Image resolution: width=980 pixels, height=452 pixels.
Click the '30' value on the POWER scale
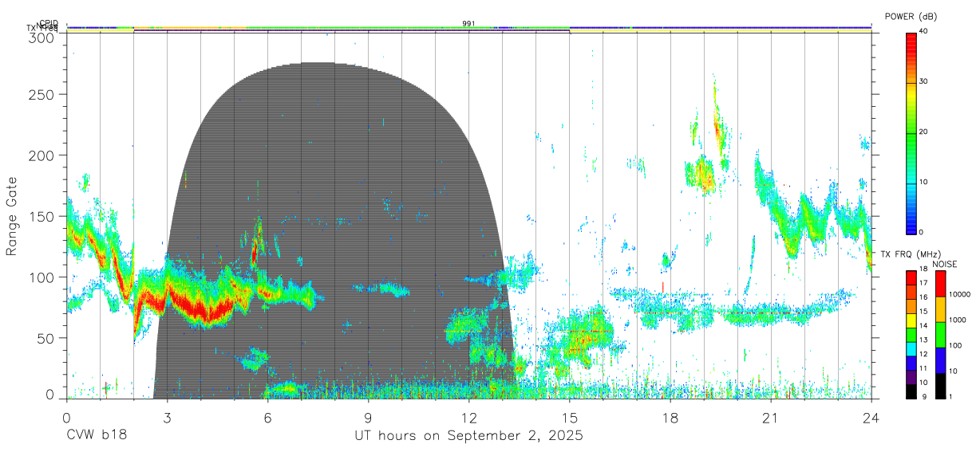[925, 82]
